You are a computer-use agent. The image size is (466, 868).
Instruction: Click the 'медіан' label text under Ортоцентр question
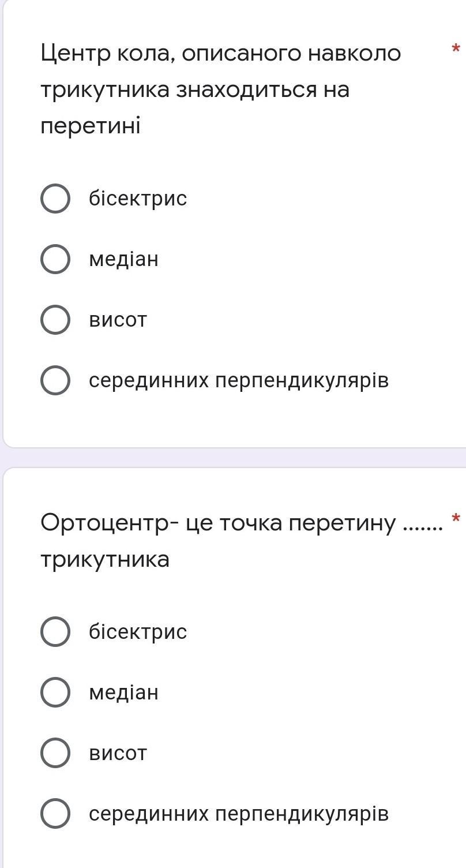click(x=123, y=693)
